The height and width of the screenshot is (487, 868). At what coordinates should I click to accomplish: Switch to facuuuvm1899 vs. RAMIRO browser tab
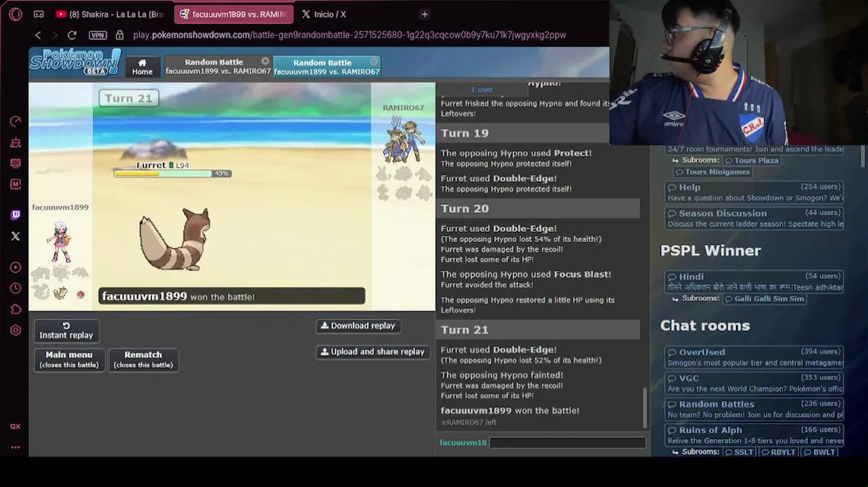click(234, 14)
